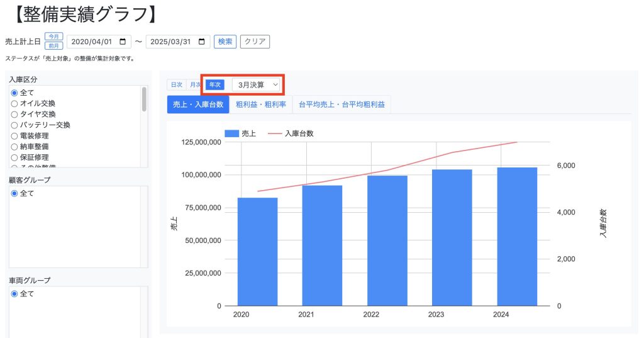
Task: Select 全て in 顧客グループ list
Action: point(14,193)
